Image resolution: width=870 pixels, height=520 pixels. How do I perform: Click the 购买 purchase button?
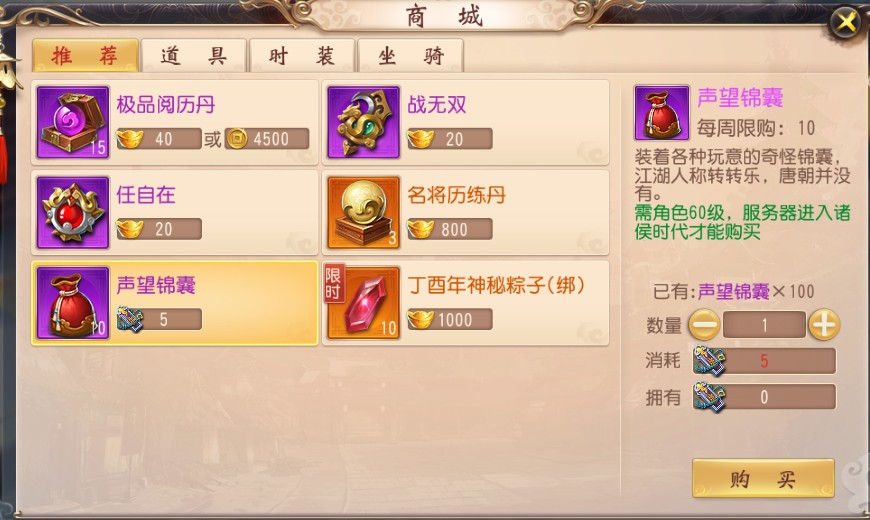tap(763, 478)
